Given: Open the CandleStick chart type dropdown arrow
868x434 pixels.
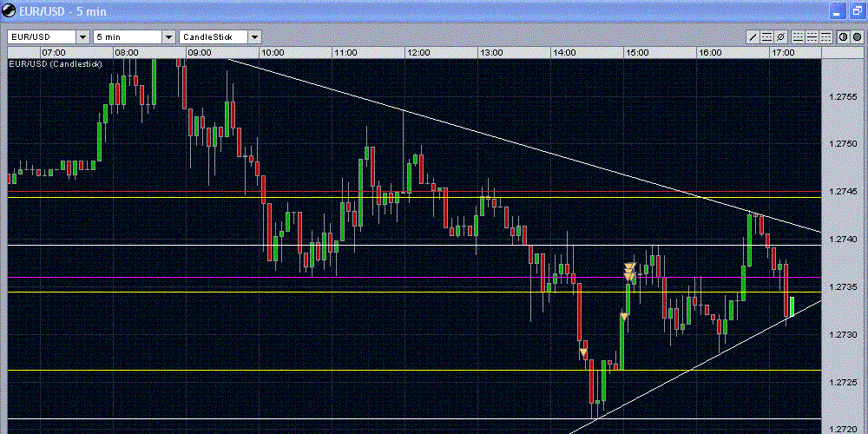Looking at the screenshot, I should tap(254, 37).
